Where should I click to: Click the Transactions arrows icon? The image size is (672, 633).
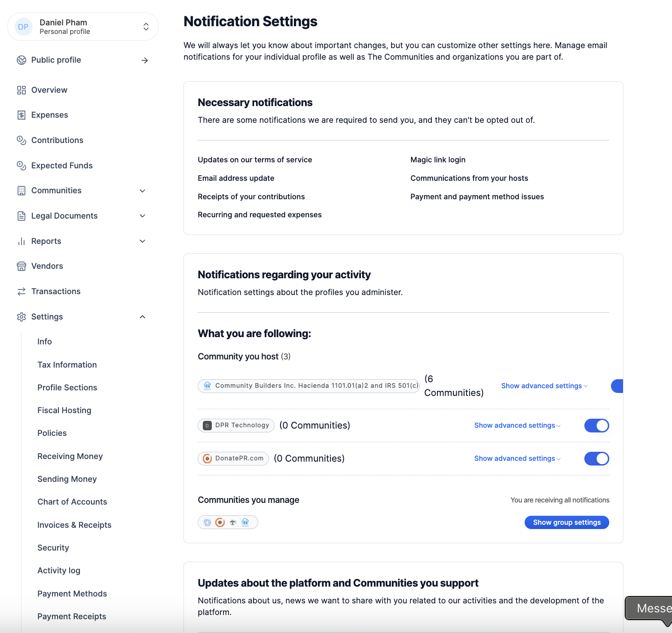[x=21, y=292]
